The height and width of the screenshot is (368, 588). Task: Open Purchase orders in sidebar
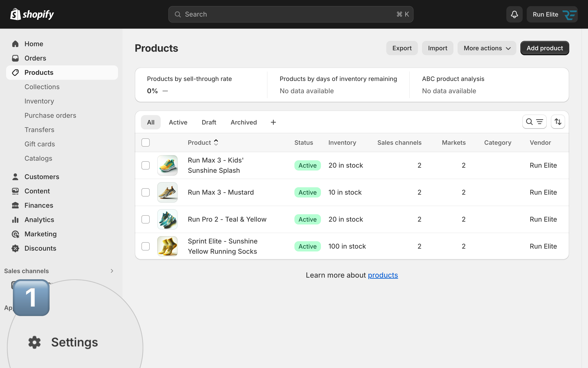[x=50, y=115]
